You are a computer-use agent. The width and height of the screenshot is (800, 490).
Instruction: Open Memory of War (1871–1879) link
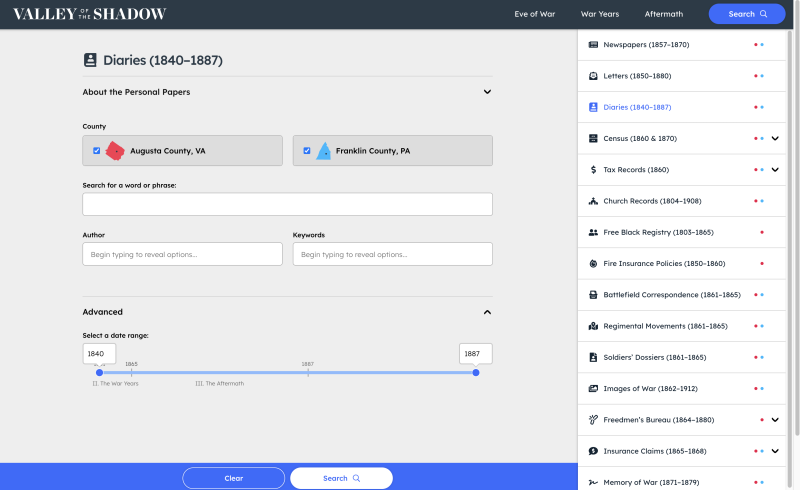coord(651,482)
